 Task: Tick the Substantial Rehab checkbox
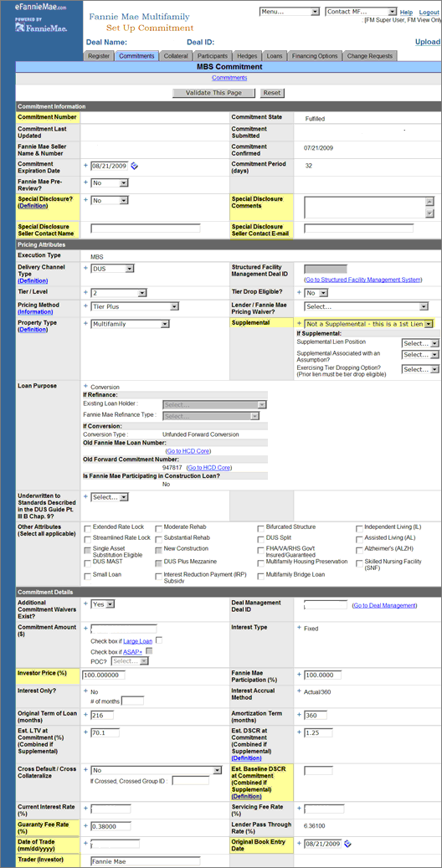point(159,538)
